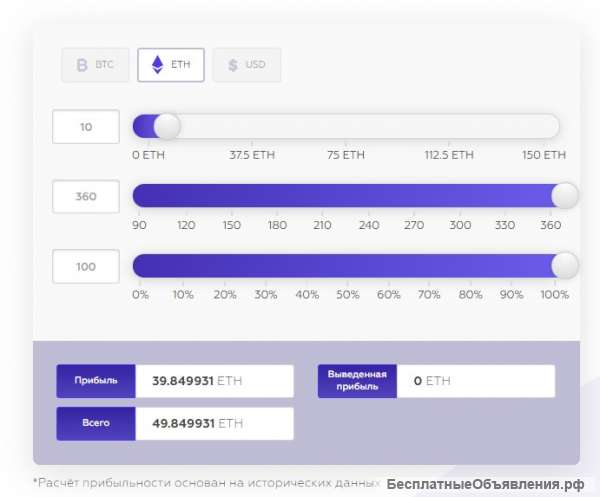Select the BTC currency tab

click(x=95, y=65)
